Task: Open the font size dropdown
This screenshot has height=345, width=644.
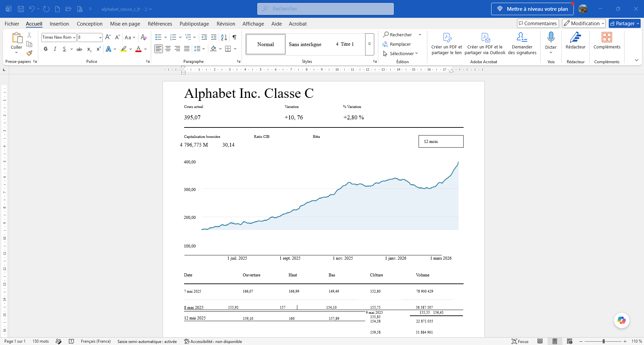Action: (100, 37)
